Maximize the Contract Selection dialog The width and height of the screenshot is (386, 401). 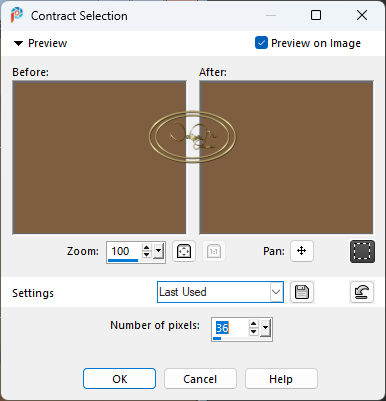[x=316, y=15]
